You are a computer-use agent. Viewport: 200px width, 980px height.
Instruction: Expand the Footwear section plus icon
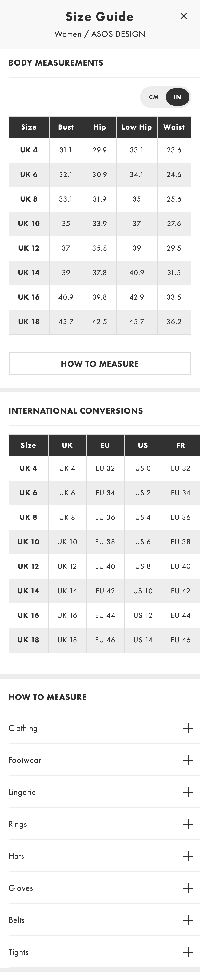(188, 760)
